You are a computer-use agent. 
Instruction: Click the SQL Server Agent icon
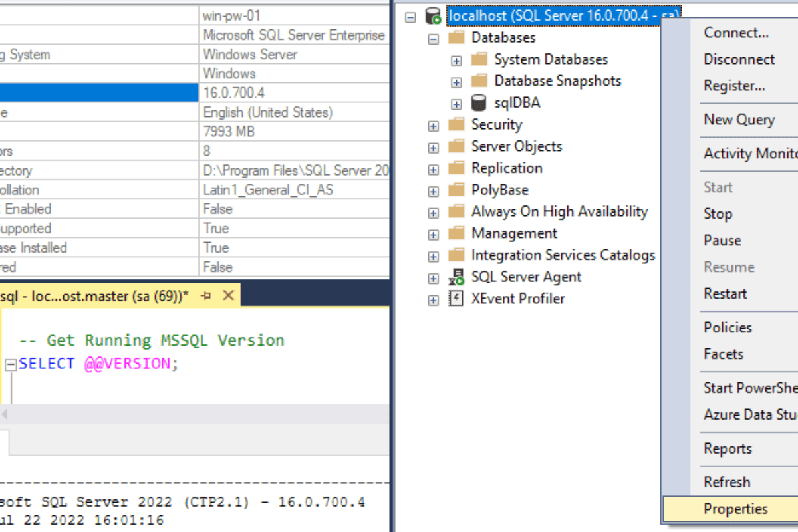coord(457,277)
